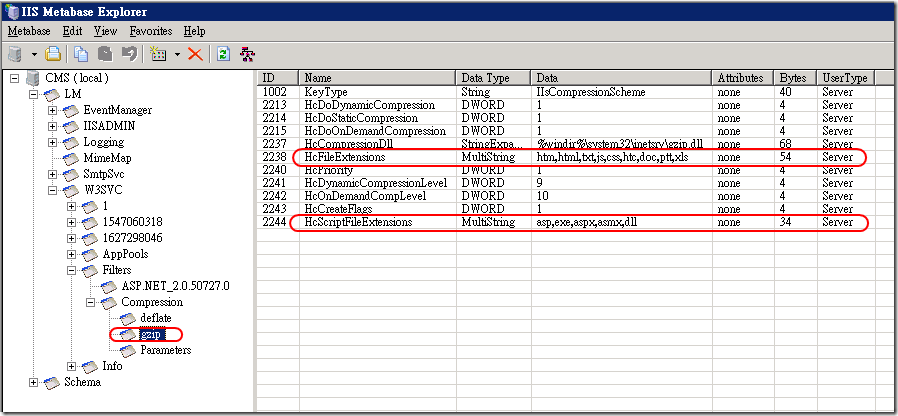
Task: Sort by the Data Type column header
Action: tap(484, 77)
